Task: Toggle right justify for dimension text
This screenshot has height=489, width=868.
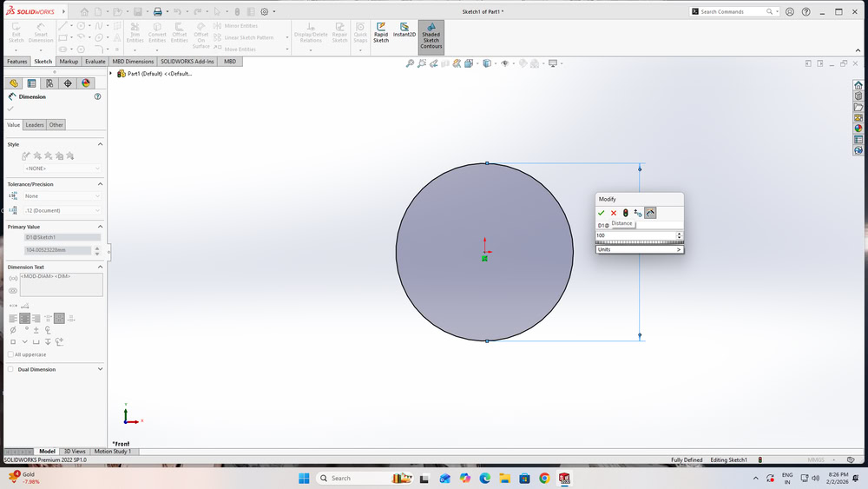Action: click(x=36, y=319)
